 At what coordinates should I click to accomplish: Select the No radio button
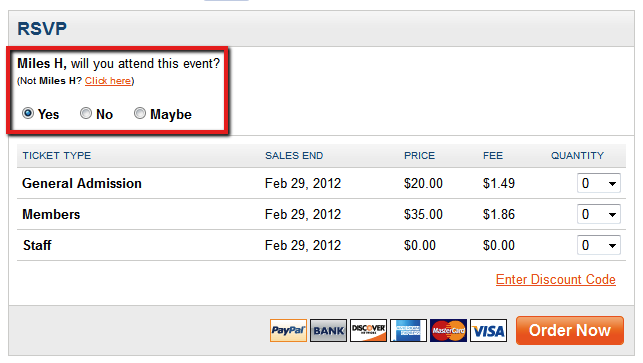[x=86, y=113]
